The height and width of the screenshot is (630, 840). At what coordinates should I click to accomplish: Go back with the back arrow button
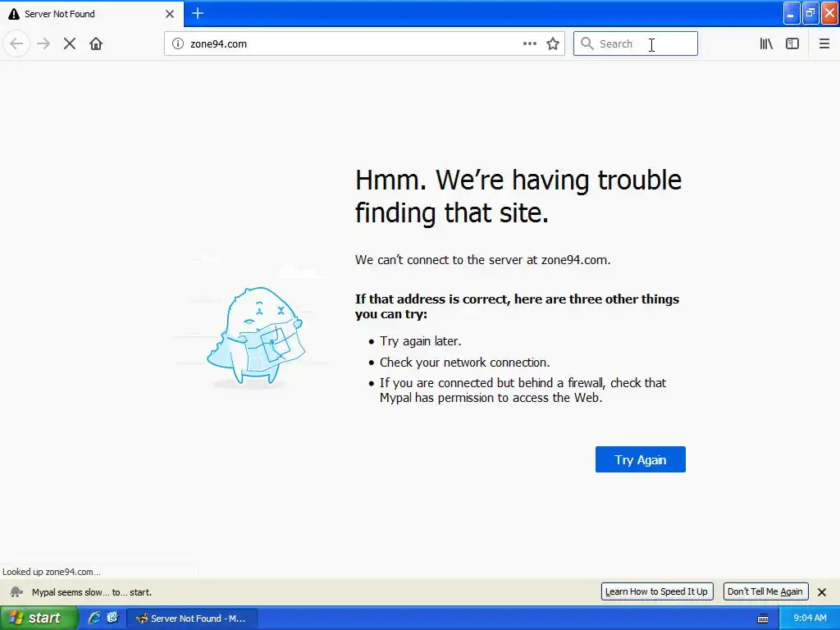[16, 43]
